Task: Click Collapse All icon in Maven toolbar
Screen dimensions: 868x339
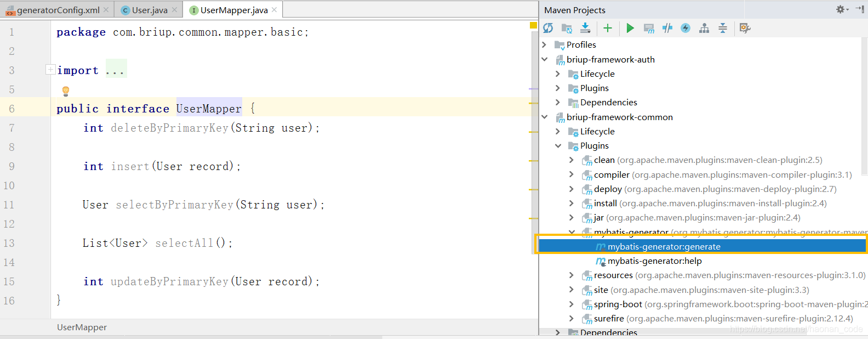Action: tap(723, 28)
